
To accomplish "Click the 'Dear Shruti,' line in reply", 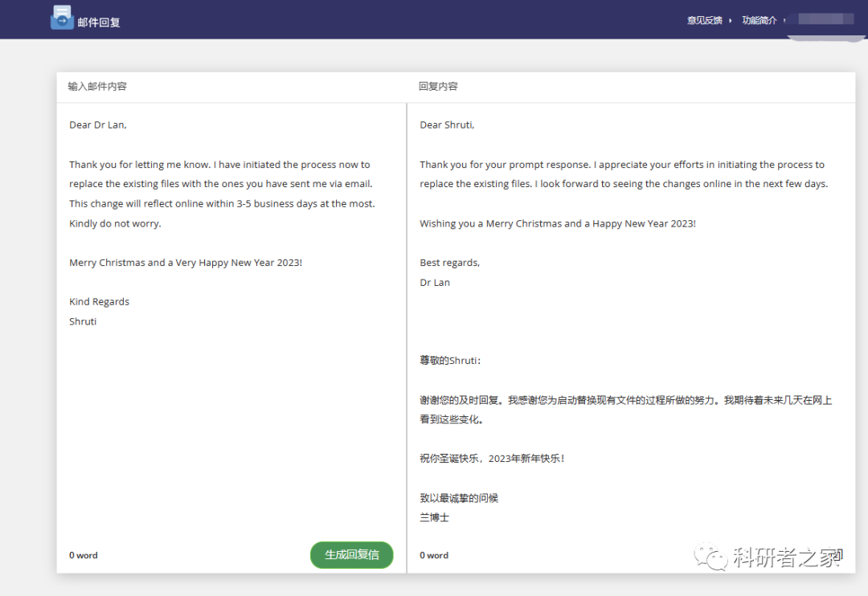I will click(447, 125).
